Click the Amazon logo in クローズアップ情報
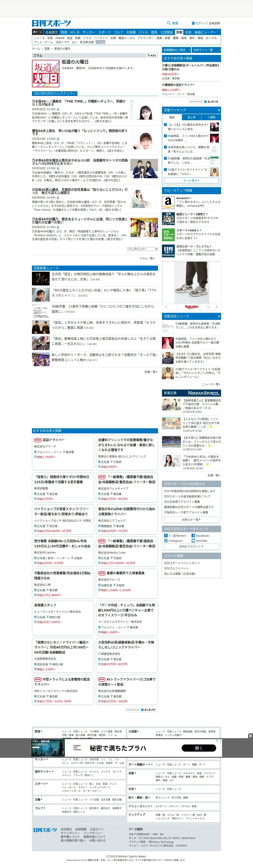This screenshot has width=253, height=868. click(x=168, y=202)
